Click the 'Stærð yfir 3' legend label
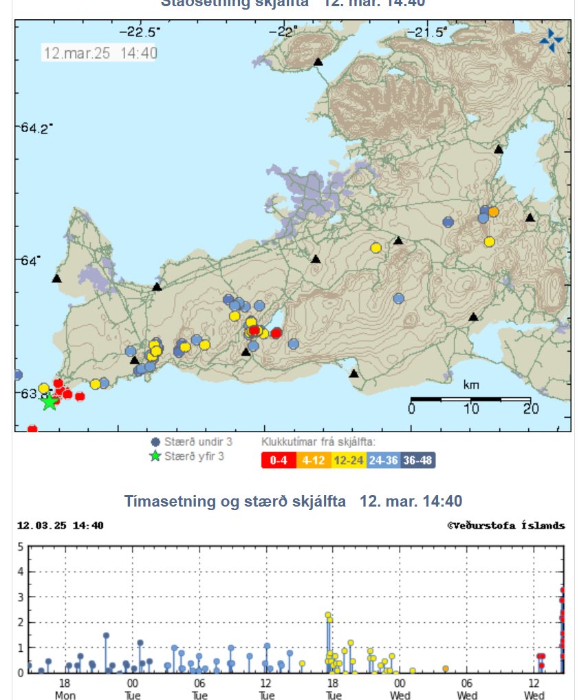 point(194,456)
